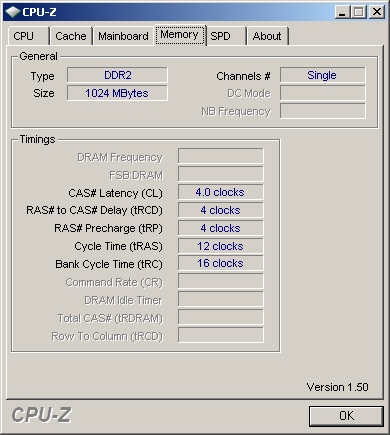Click the 4.0 clocks CAS latency value

coord(221,192)
